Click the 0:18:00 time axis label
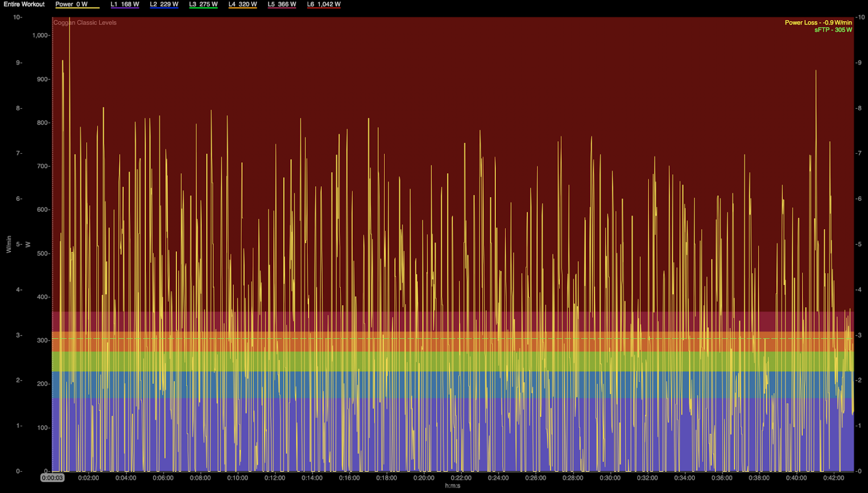The height and width of the screenshot is (493, 868). pyautogui.click(x=386, y=478)
